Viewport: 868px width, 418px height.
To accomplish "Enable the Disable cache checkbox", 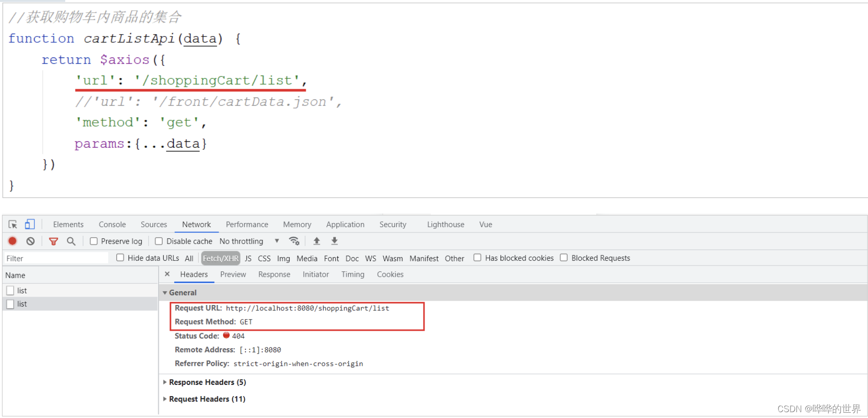I will [159, 241].
